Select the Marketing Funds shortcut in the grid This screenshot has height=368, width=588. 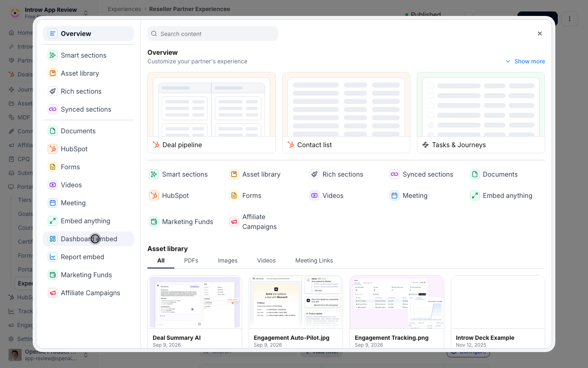pos(181,222)
